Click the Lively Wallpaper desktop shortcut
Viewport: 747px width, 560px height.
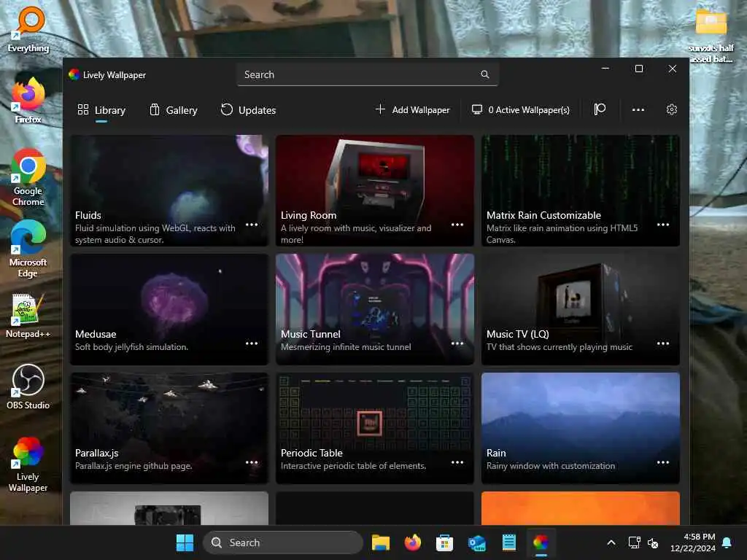[28, 464]
